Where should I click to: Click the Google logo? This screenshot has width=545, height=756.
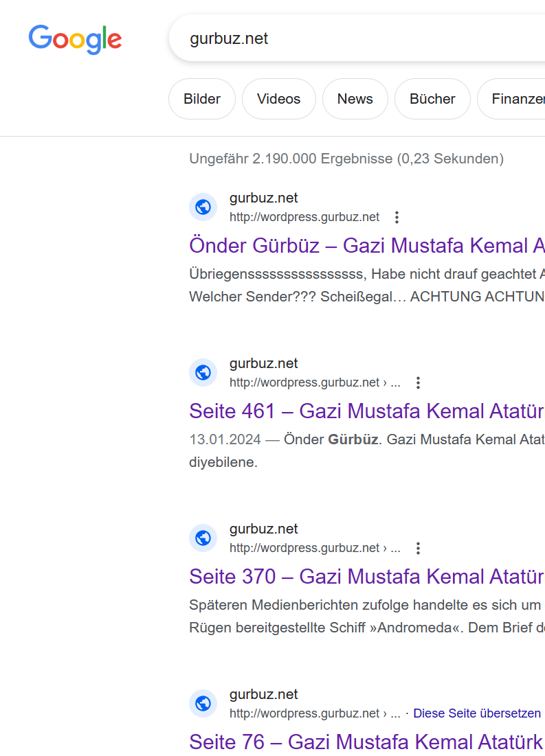(x=75, y=38)
